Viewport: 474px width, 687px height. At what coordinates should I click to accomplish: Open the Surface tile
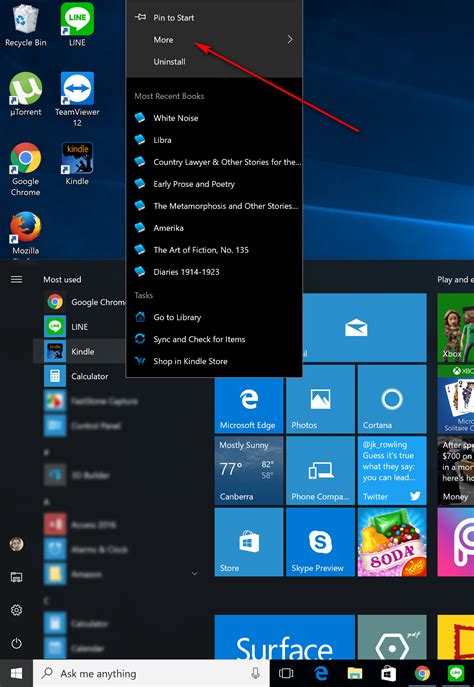(x=285, y=637)
